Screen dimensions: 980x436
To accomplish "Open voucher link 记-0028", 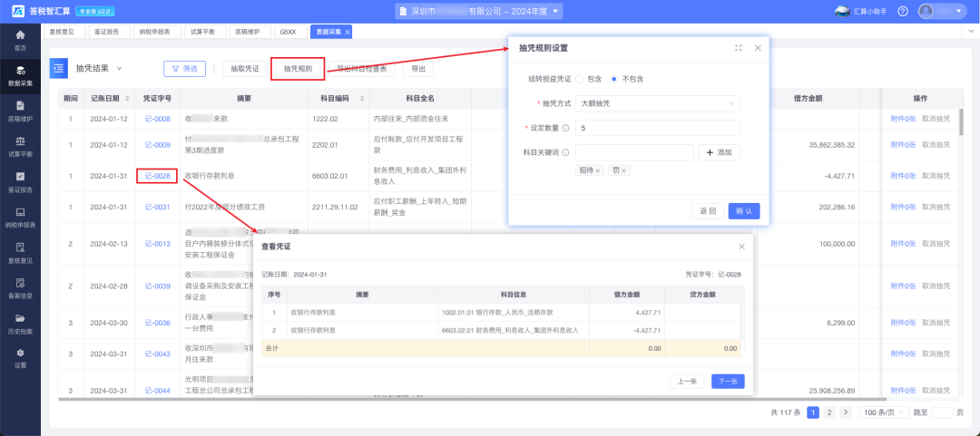I will 158,176.
